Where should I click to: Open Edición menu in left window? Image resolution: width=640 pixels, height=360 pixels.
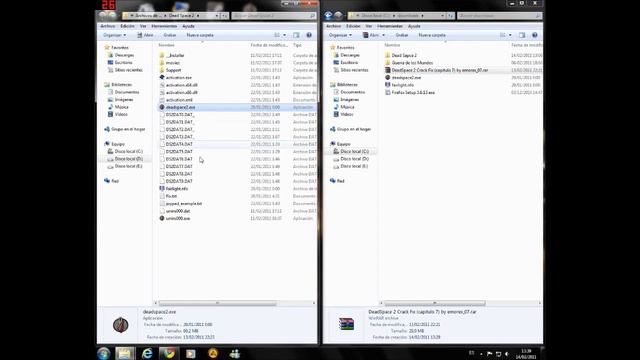click(127, 26)
